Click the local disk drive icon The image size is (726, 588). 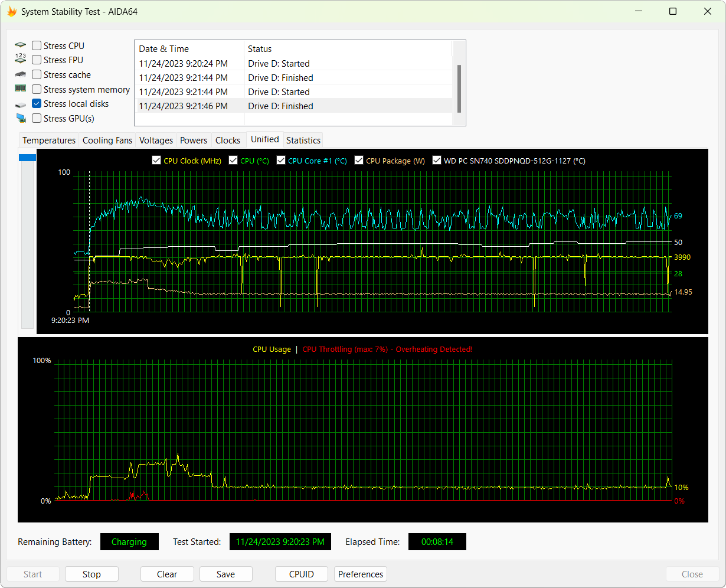tap(21, 104)
